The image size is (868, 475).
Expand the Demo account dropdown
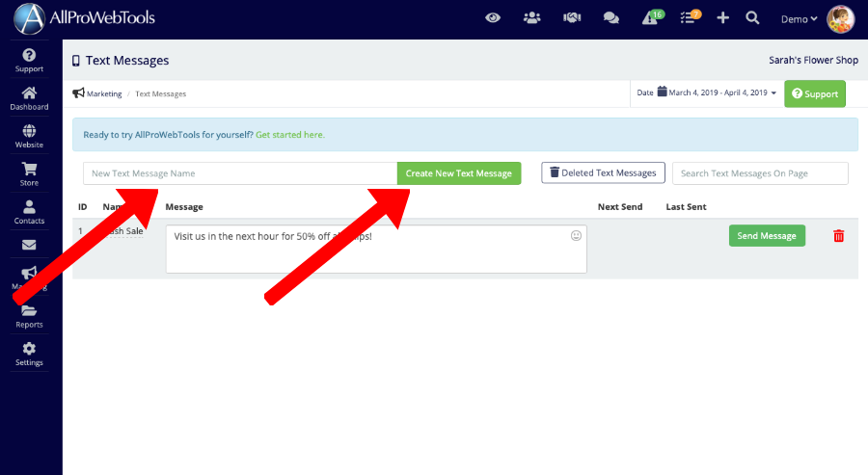click(799, 19)
